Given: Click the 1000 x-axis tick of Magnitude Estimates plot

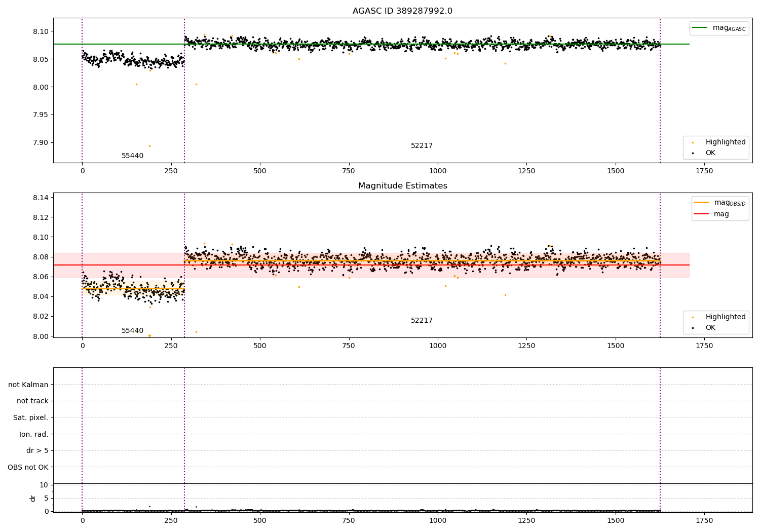Looking at the screenshot, I should pyautogui.click(x=438, y=346).
